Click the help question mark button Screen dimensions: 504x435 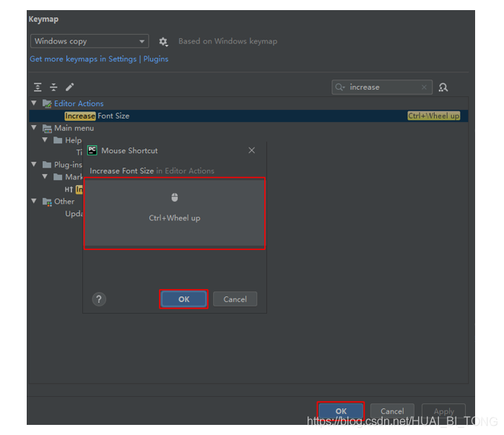tap(99, 299)
